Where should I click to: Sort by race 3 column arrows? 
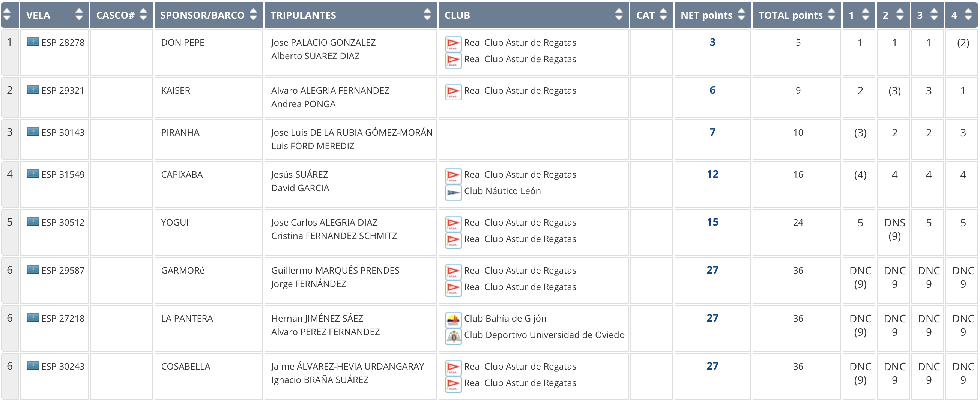(934, 15)
